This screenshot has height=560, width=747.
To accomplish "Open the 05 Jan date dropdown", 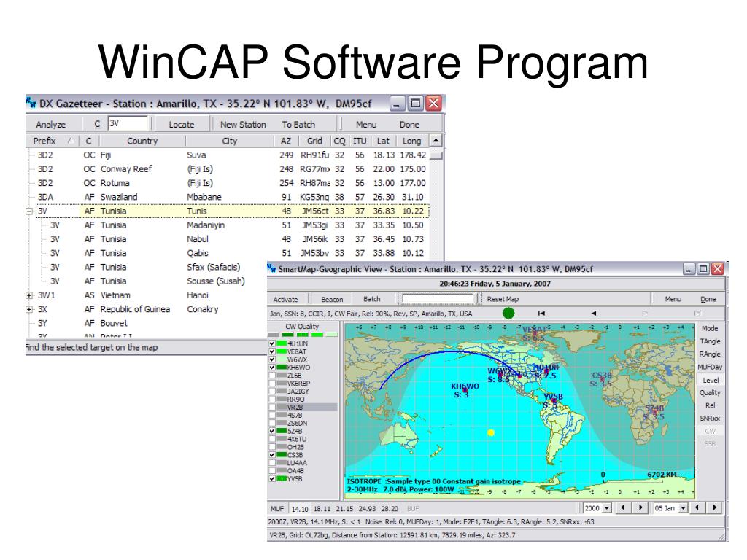I will [683, 508].
